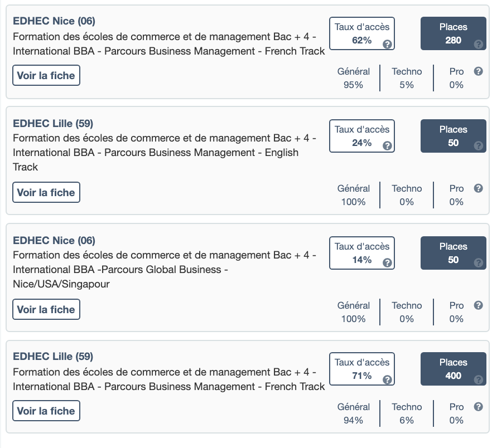
Task: Click help icon beside 14% taux d'accès
Action: [387, 264]
